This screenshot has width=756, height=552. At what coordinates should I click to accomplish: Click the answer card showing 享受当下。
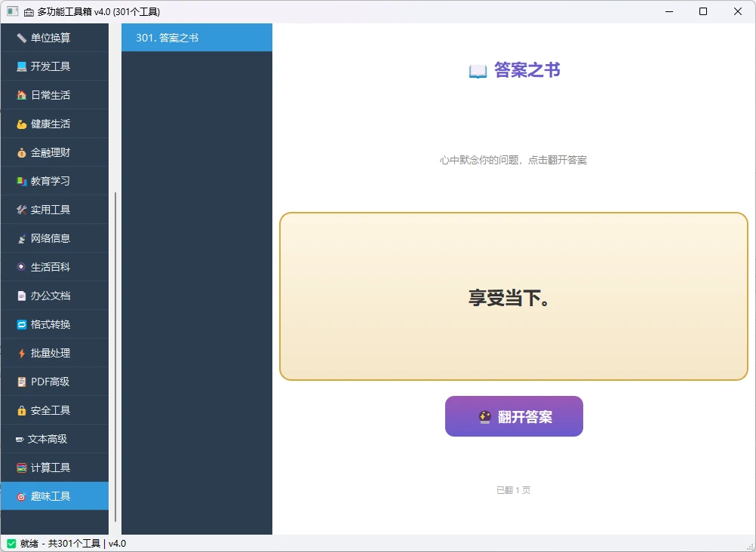click(x=514, y=296)
